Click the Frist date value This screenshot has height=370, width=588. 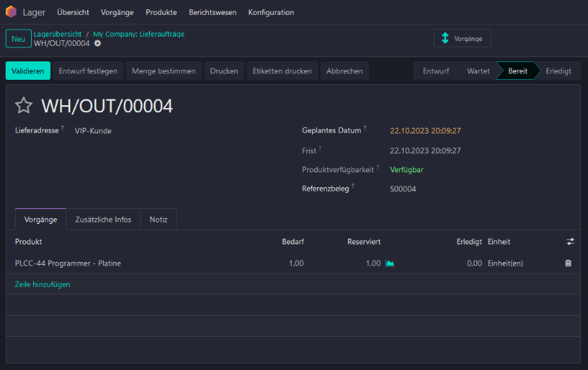click(425, 151)
